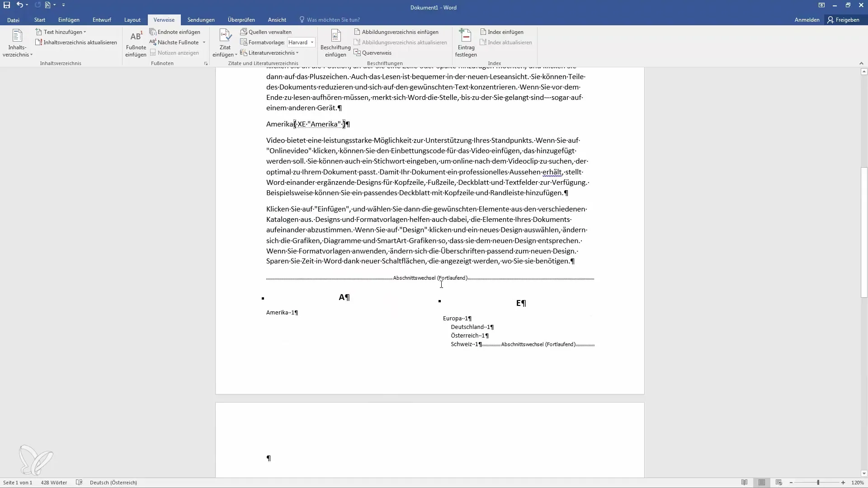The image size is (868, 488).
Task: Click Beschriftung einfügen icon
Action: [x=335, y=36]
